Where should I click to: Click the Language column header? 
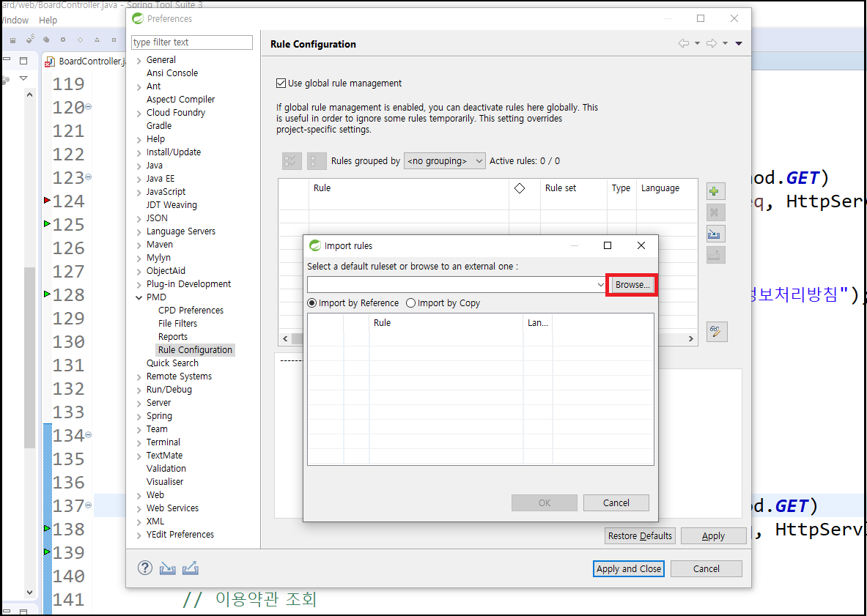pos(667,188)
